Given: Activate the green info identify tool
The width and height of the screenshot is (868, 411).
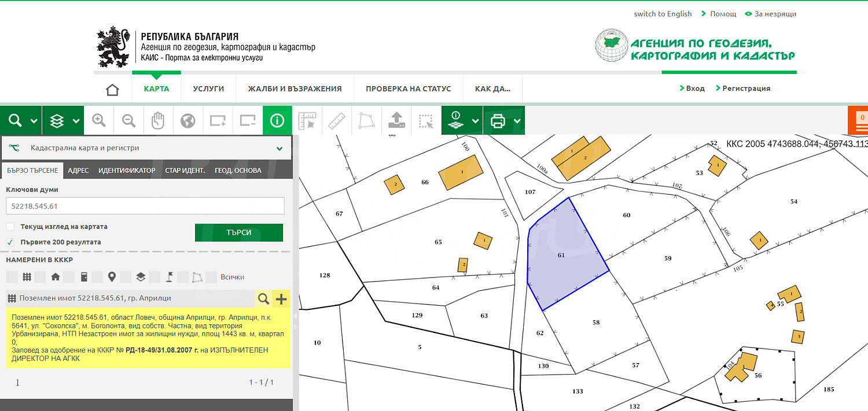Looking at the screenshot, I should pyautogui.click(x=277, y=121).
